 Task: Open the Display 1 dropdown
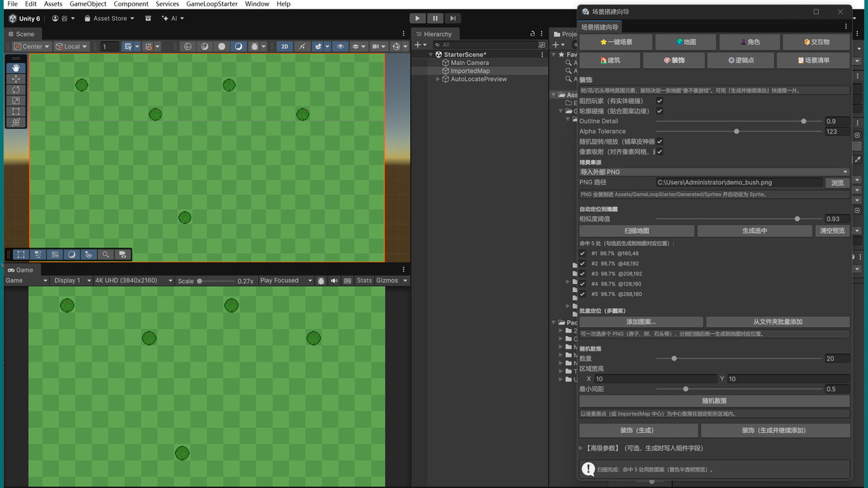71,281
